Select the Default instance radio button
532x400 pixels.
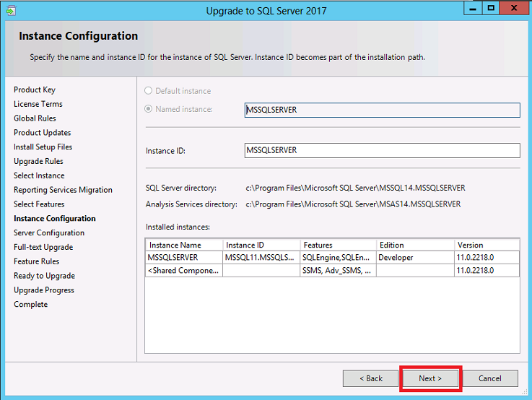click(148, 90)
